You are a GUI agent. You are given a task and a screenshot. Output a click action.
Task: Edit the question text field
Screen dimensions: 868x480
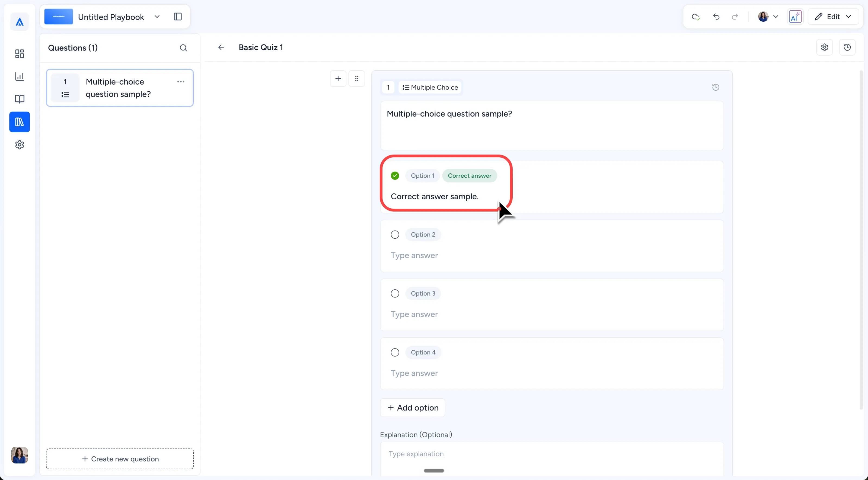[x=552, y=126]
